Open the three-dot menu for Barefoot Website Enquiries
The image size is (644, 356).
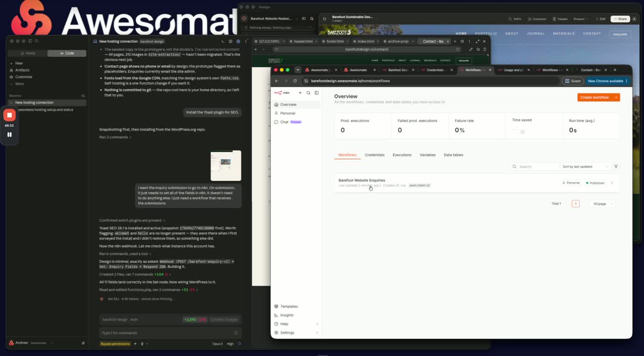click(612, 183)
